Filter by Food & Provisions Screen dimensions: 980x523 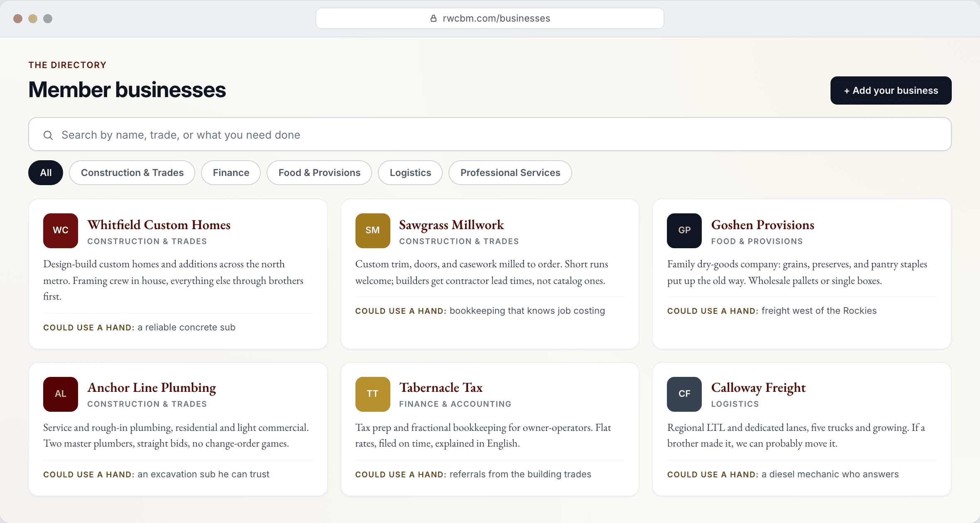pos(319,173)
